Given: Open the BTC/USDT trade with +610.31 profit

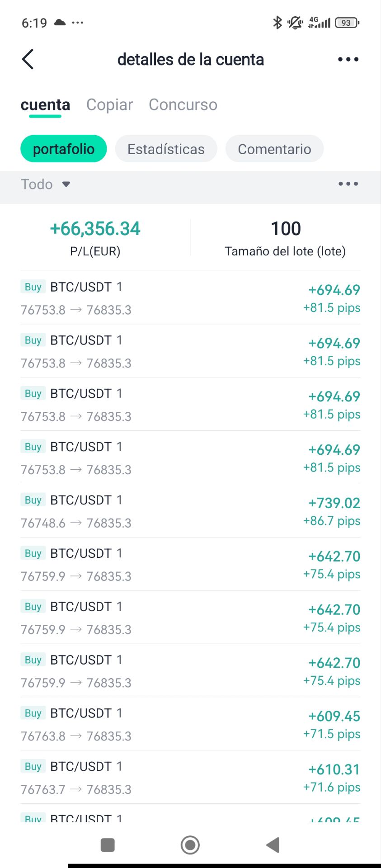Looking at the screenshot, I should point(190,777).
